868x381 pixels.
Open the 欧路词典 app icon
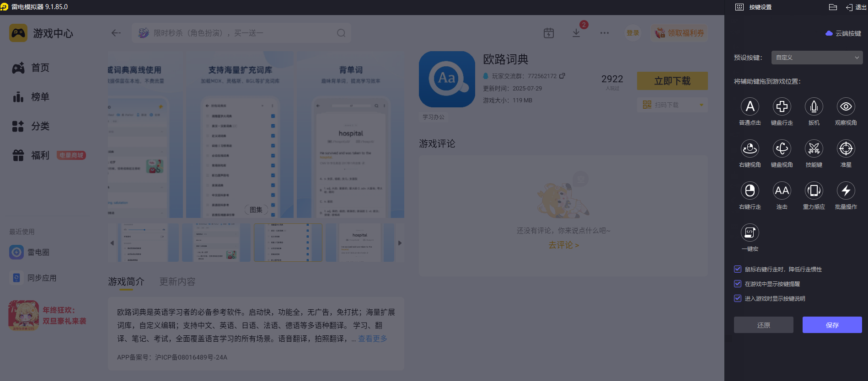click(x=447, y=79)
